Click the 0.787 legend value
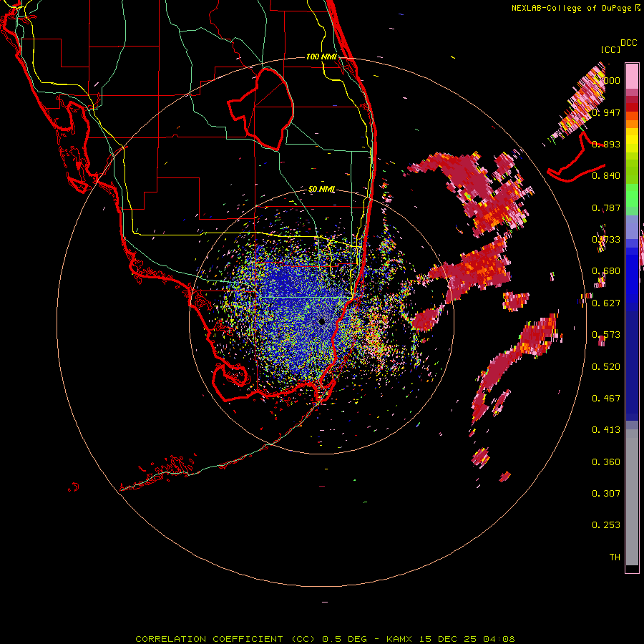 point(606,208)
